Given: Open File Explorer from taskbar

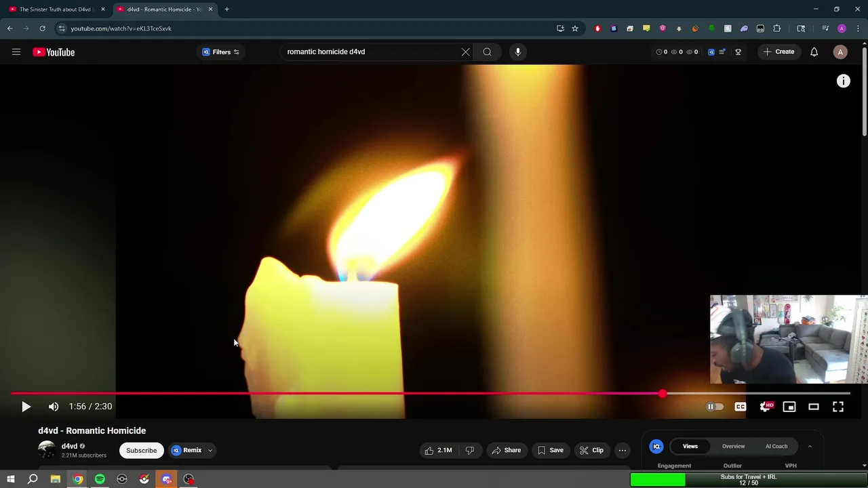Looking at the screenshot, I should pyautogui.click(x=56, y=479).
